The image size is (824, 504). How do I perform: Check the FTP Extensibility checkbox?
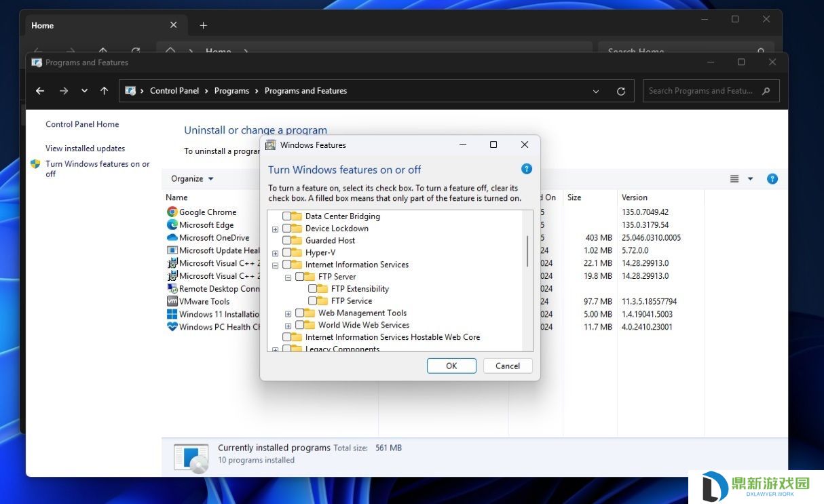(x=313, y=289)
